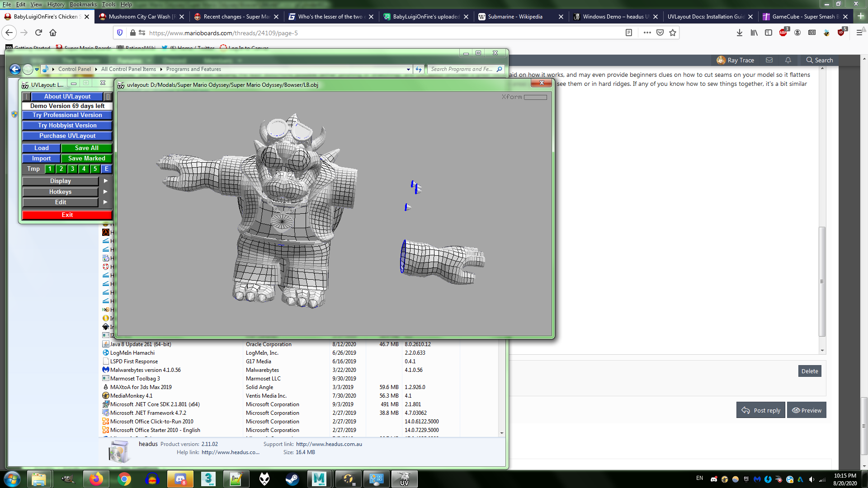Toggle reader view in Firefox address bar
This screenshot has width=868, height=488.
tap(629, 33)
